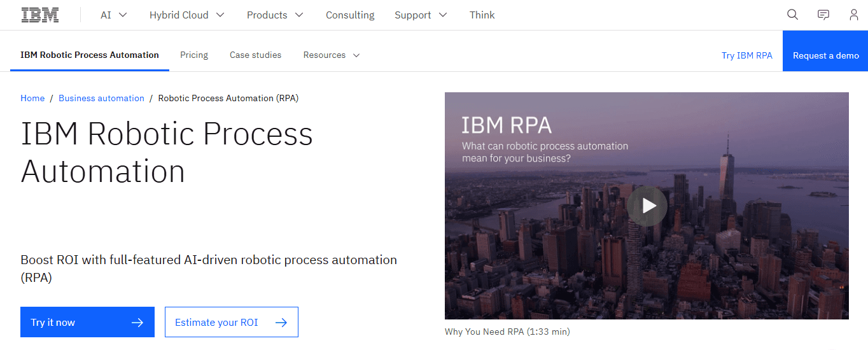Open the Products dropdown
The width and height of the screenshot is (868, 350).
pyautogui.click(x=275, y=15)
